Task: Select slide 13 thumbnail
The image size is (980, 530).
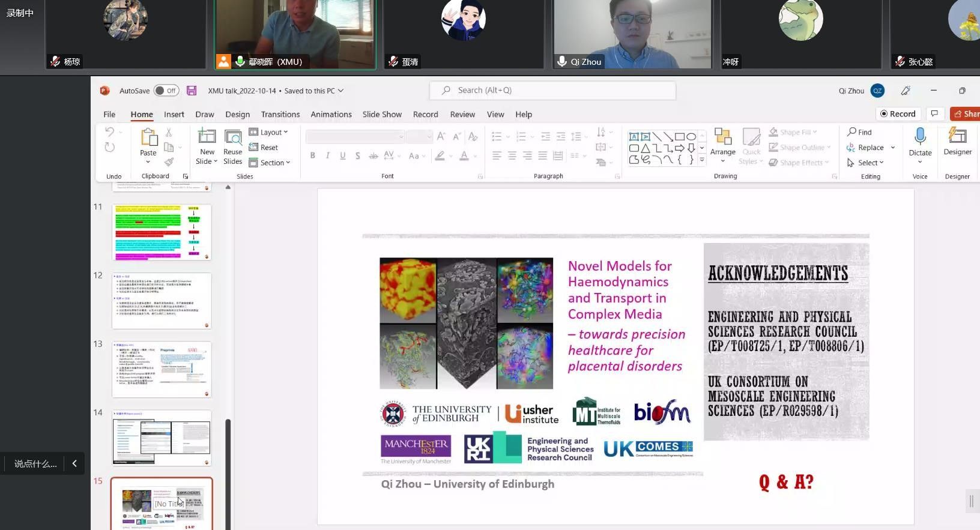Action: 162,369
